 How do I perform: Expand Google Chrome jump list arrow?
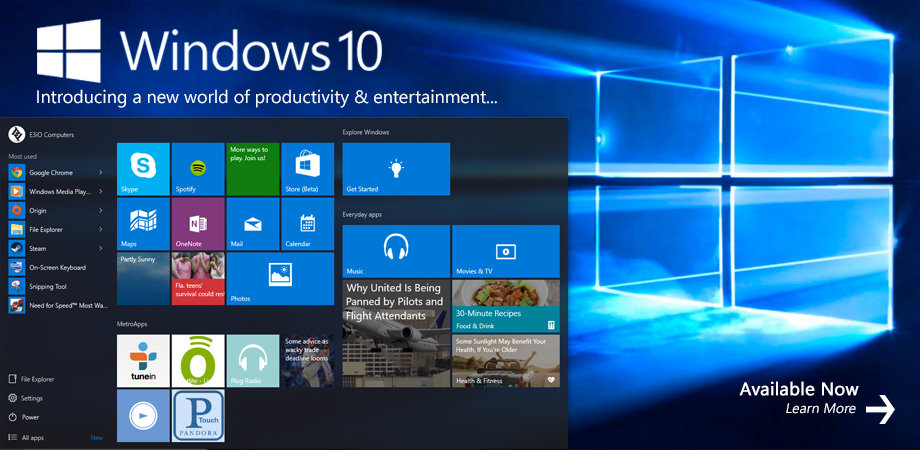click(101, 172)
